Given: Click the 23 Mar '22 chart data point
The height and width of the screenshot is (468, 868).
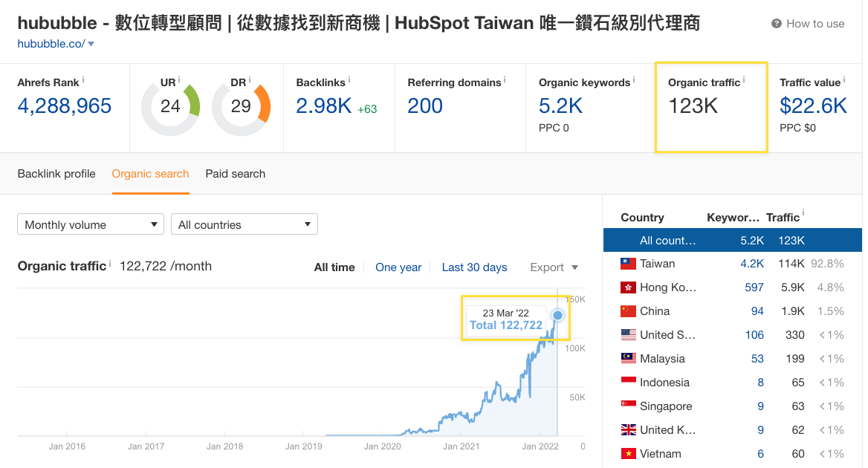Looking at the screenshot, I should click(x=557, y=316).
